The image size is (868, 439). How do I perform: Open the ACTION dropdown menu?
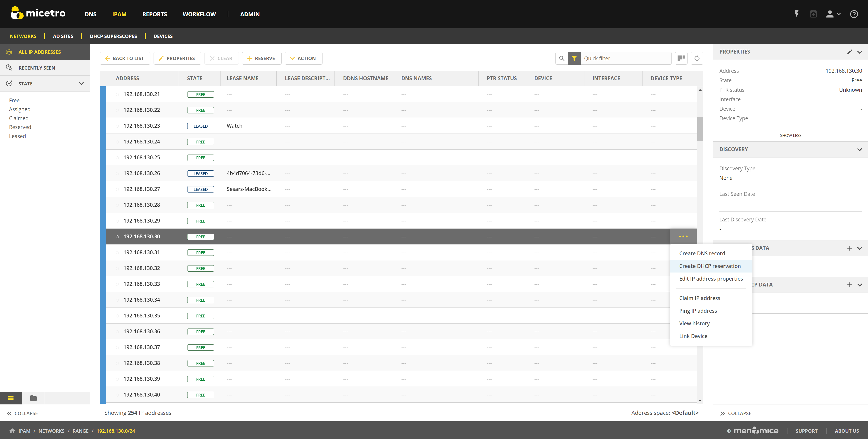(303, 58)
